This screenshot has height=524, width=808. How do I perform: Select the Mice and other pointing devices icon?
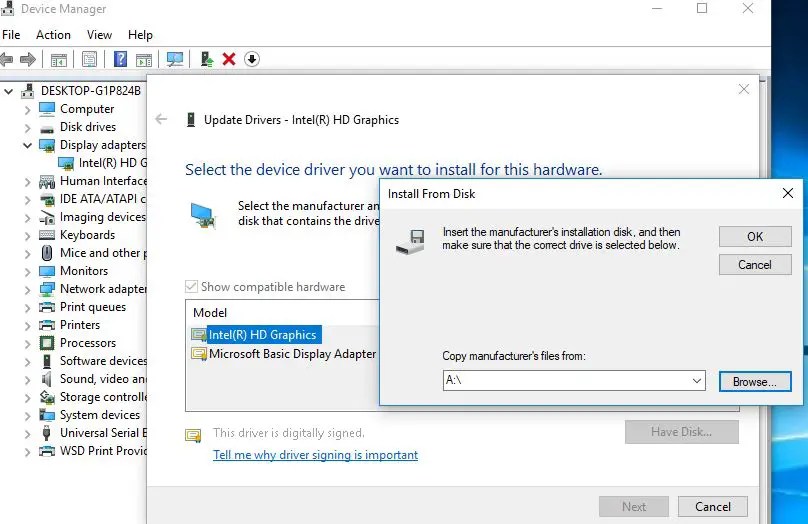coord(47,253)
